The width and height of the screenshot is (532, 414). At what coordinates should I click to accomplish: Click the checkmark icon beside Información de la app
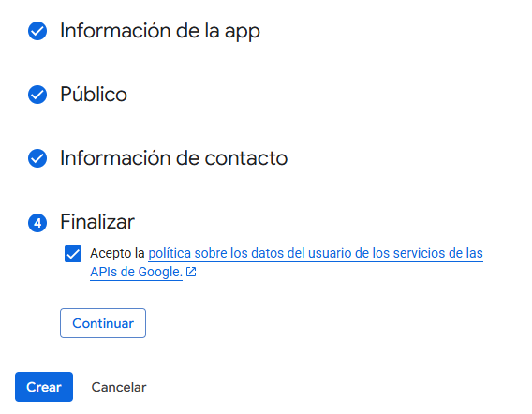37,31
